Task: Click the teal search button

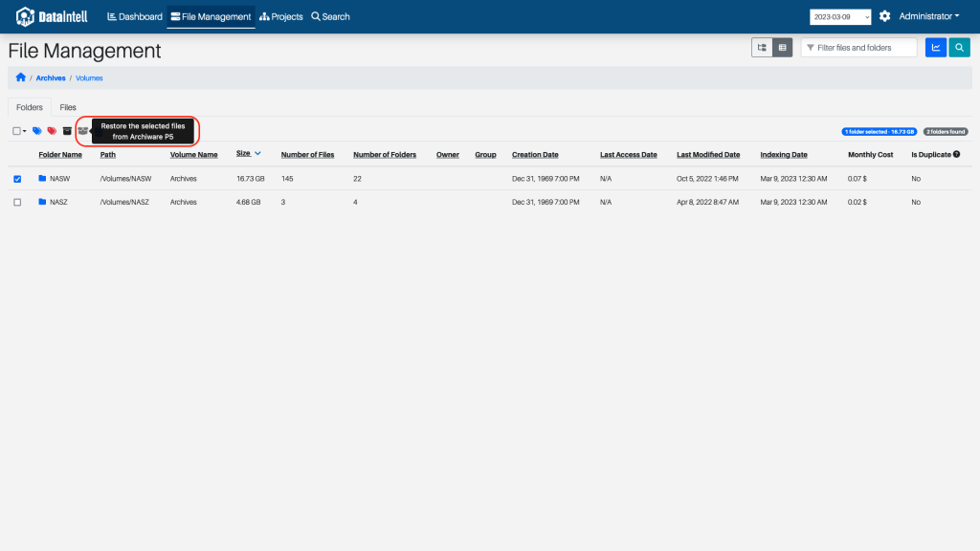Action: point(959,48)
